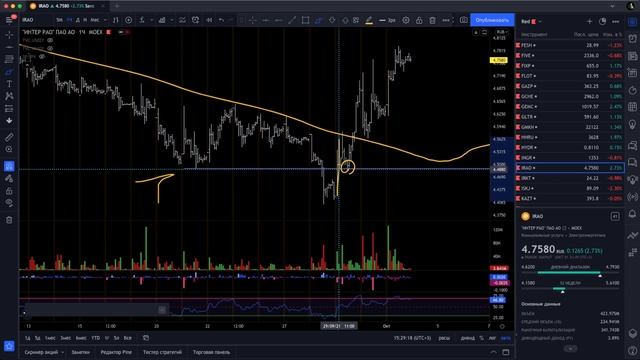Open the Month timeframe dropdown arrow

pos(105,20)
